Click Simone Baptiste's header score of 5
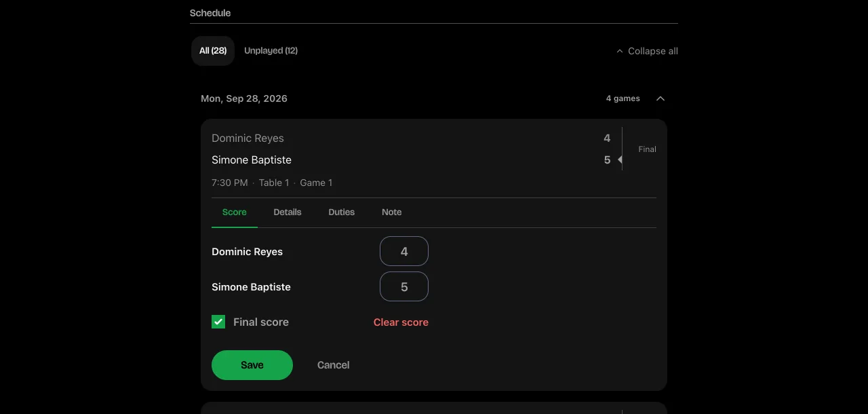 point(607,159)
